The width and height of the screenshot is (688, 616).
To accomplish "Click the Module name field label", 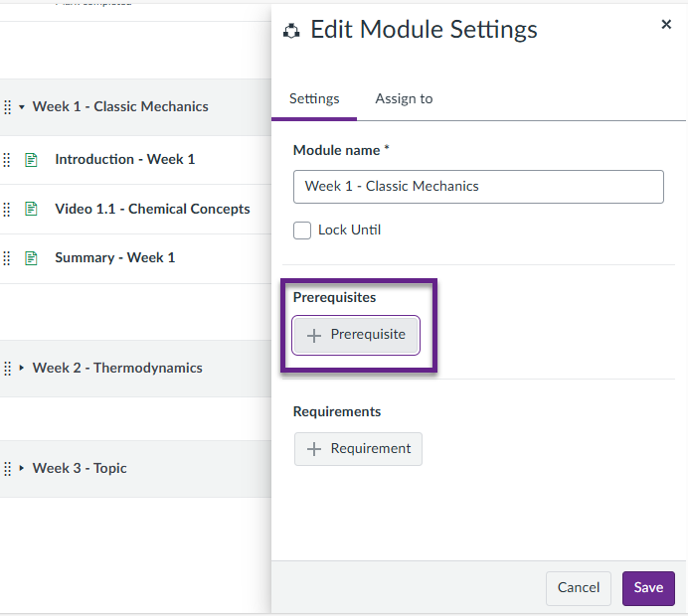I will tap(341, 150).
